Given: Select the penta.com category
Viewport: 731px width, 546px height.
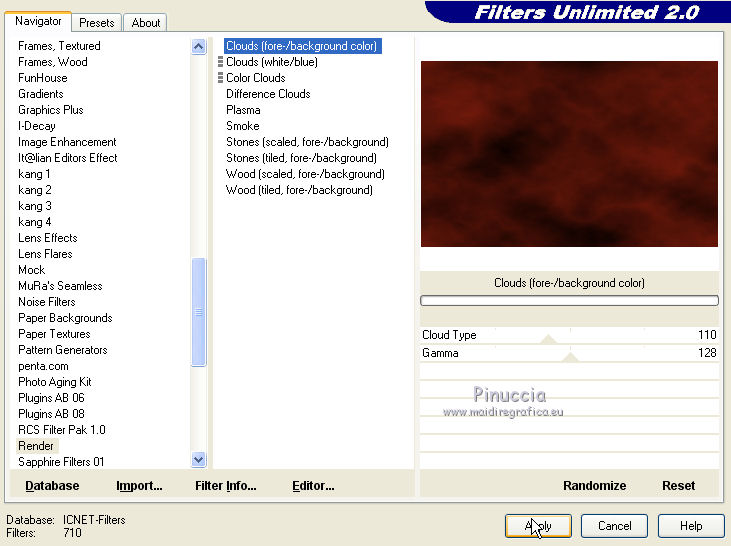Looking at the screenshot, I should [x=43, y=366].
